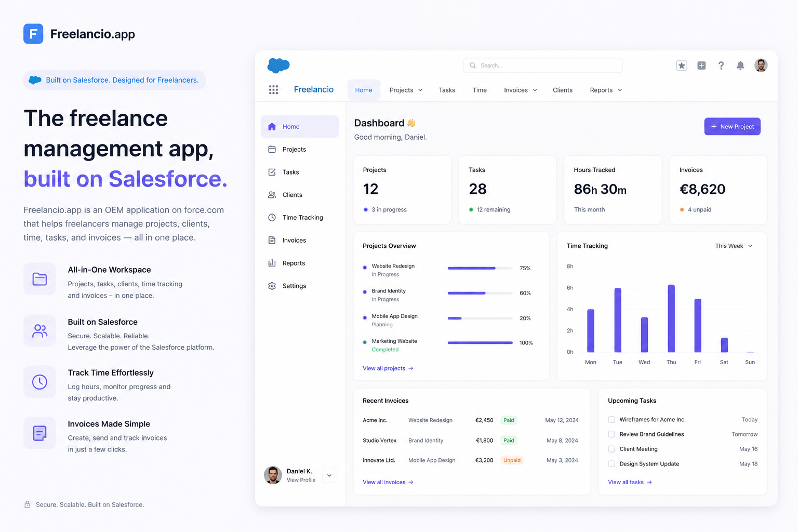Select Time Tracking in the sidebar
The height and width of the screenshot is (532, 798).
tap(300, 218)
